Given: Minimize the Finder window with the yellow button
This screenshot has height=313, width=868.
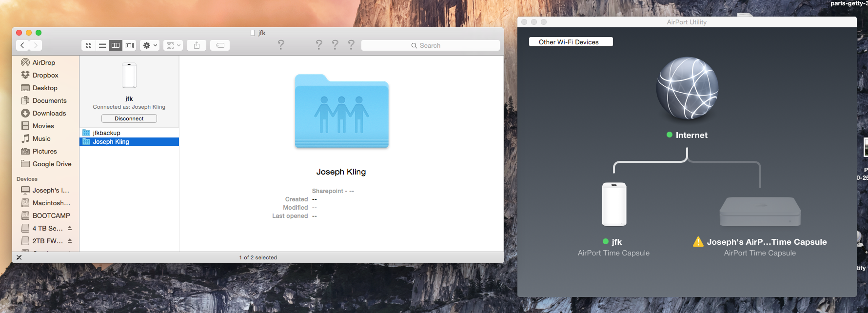Looking at the screenshot, I should 29,33.
